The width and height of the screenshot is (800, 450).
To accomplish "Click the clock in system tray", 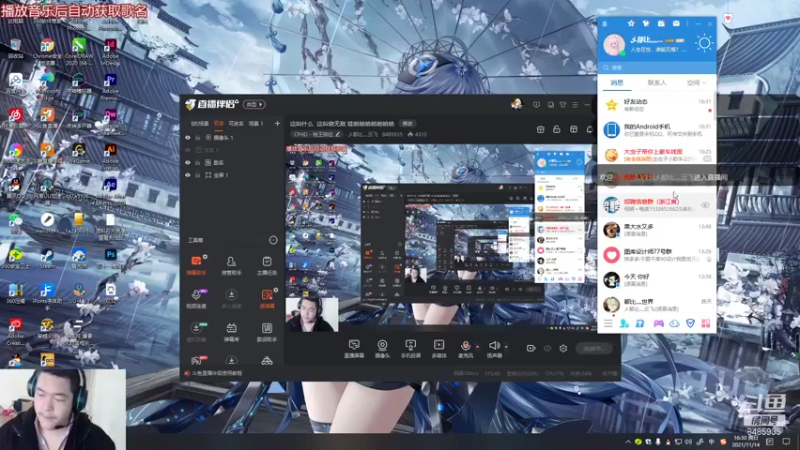I will pos(745,441).
